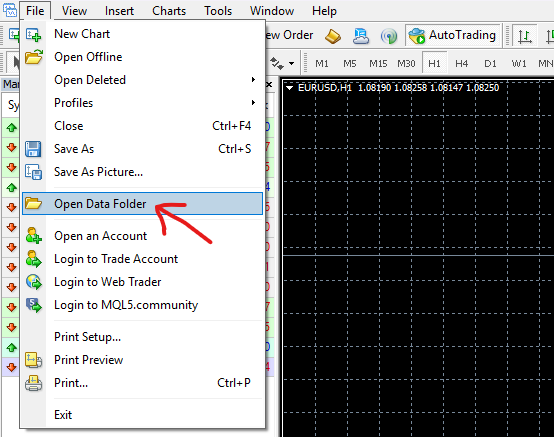Click the Open Data Folder icon
The height and width of the screenshot is (437, 554).
[34, 203]
